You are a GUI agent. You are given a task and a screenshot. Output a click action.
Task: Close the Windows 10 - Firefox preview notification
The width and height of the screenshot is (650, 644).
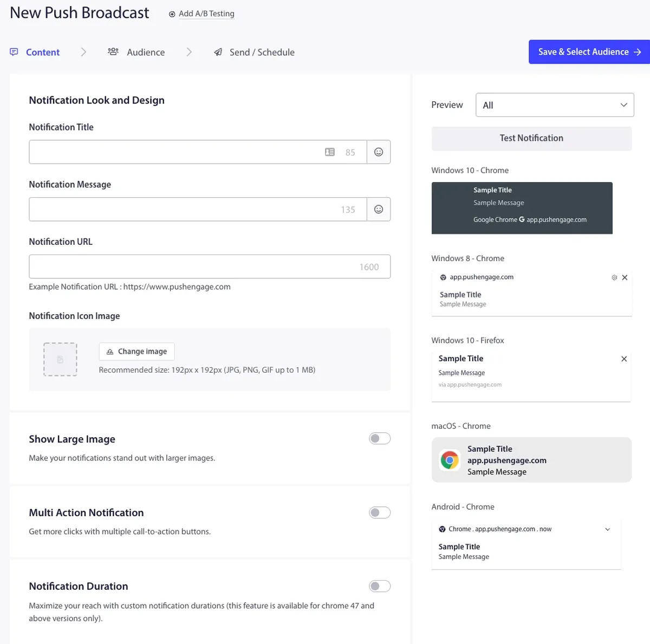click(624, 359)
